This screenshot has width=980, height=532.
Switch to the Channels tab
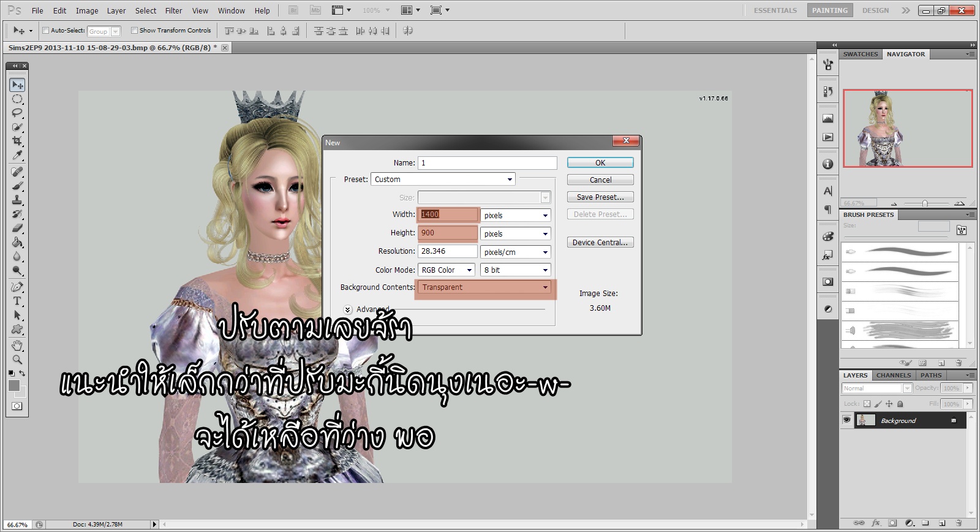(x=894, y=375)
